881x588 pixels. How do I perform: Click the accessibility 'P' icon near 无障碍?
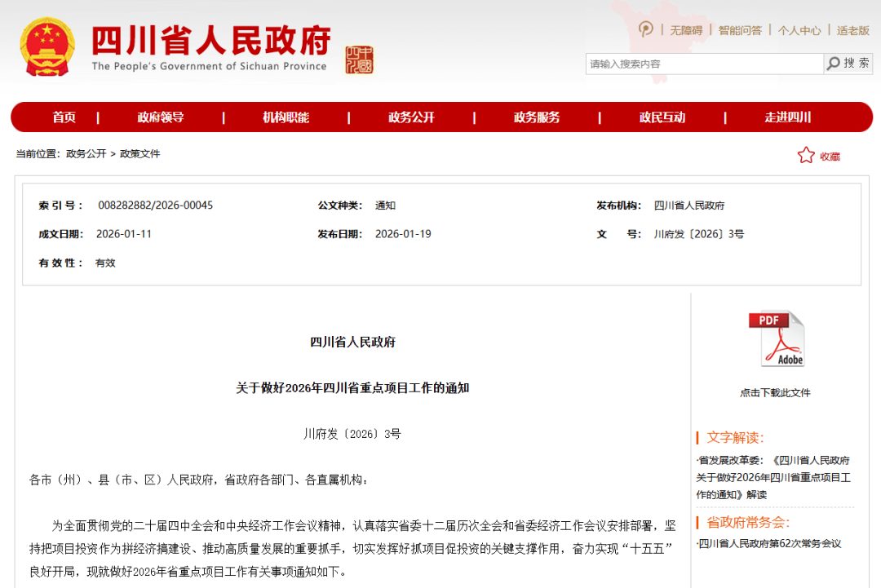[x=645, y=29]
